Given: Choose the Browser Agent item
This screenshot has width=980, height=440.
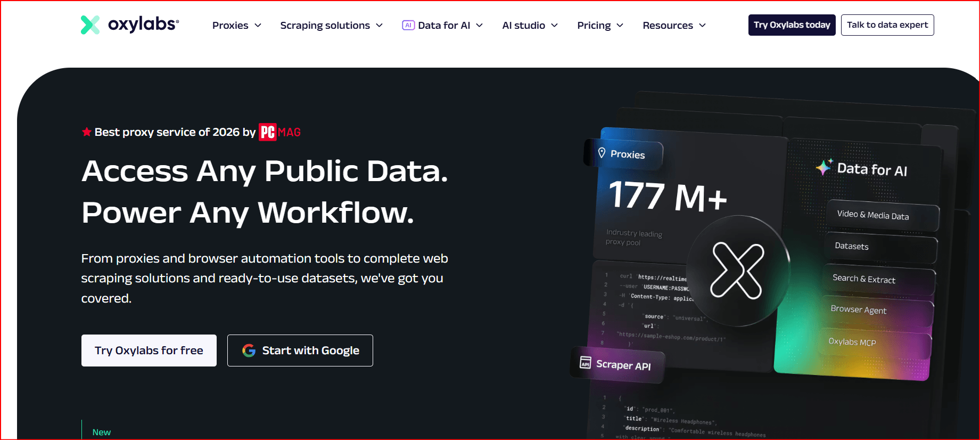Looking at the screenshot, I should click(878, 311).
